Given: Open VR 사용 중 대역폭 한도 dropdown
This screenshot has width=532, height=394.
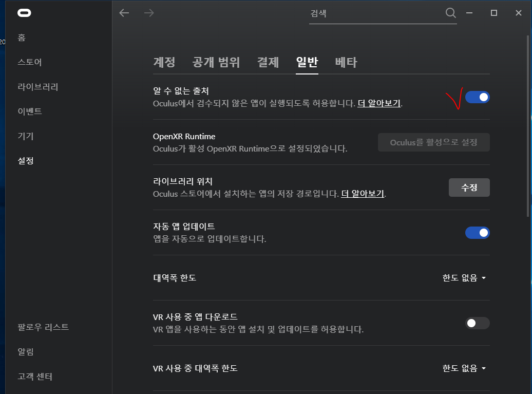Looking at the screenshot, I should click(x=464, y=368).
